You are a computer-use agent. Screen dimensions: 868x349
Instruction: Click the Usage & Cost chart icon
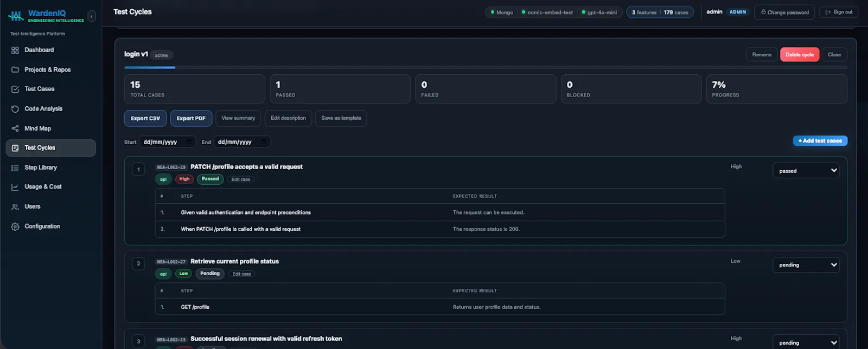pyautogui.click(x=15, y=187)
